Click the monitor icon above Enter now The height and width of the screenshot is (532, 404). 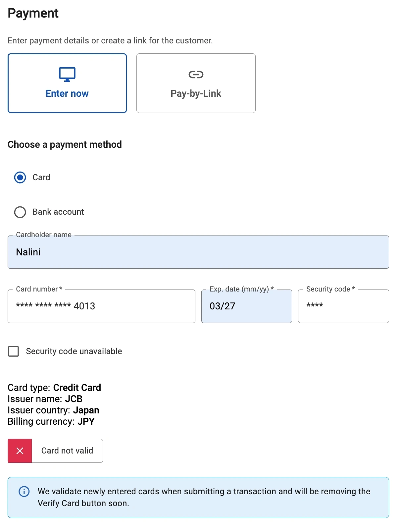point(67,74)
